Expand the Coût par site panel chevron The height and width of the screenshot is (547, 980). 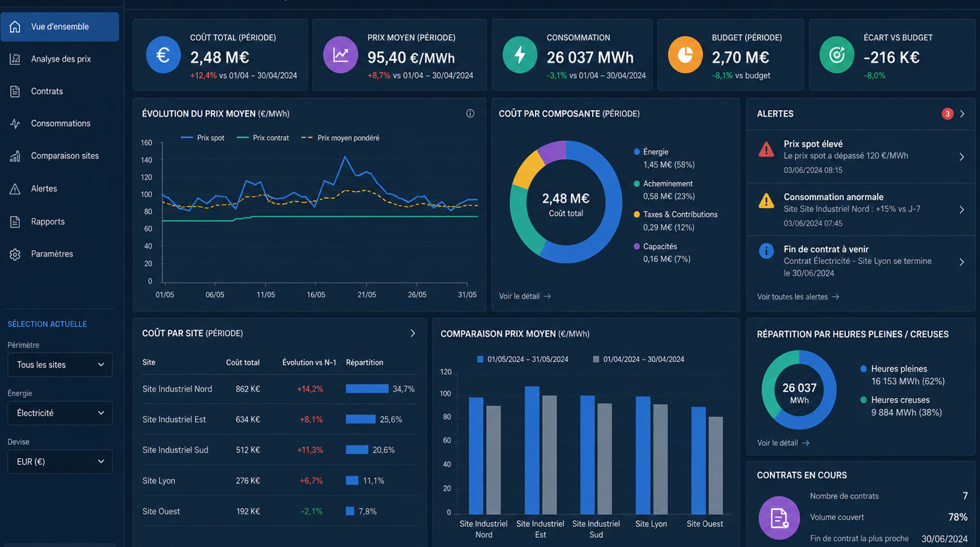click(412, 333)
